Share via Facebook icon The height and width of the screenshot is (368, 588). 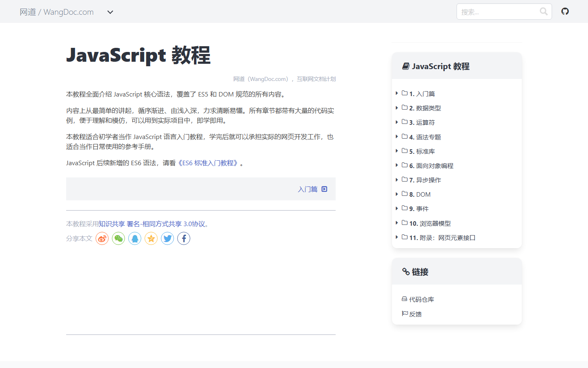pyautogui.click(x=184, y=238)
